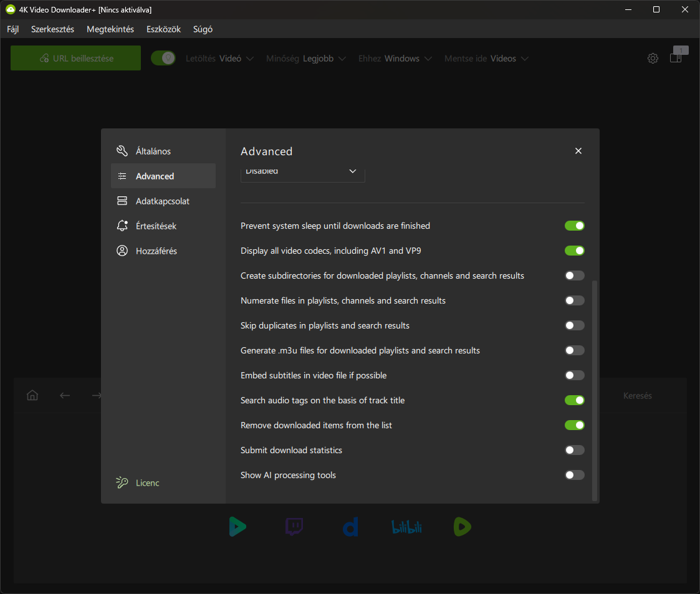Toggle Prevent system sleep until downloads finished
This screenshot has height=594, width=700.
574,226
